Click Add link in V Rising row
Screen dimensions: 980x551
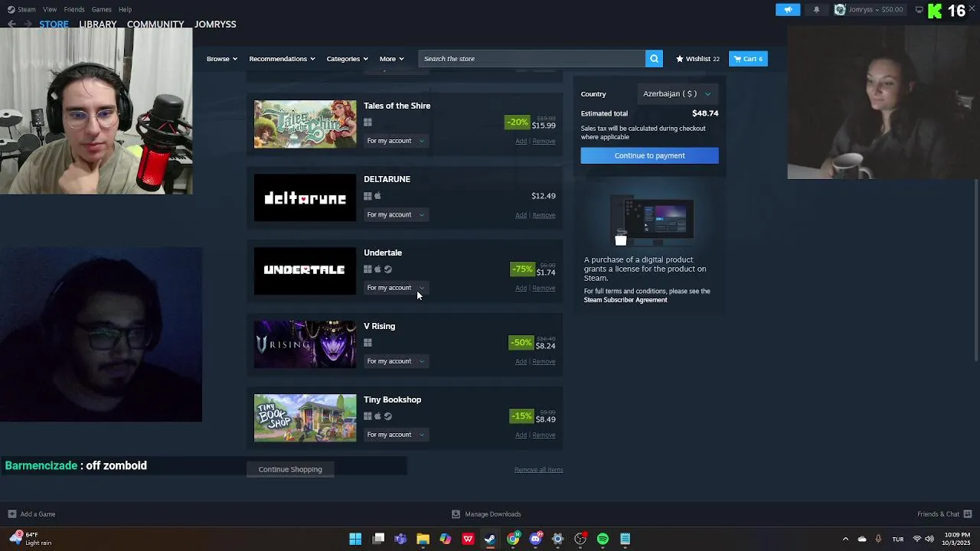[x=521, y=362]
